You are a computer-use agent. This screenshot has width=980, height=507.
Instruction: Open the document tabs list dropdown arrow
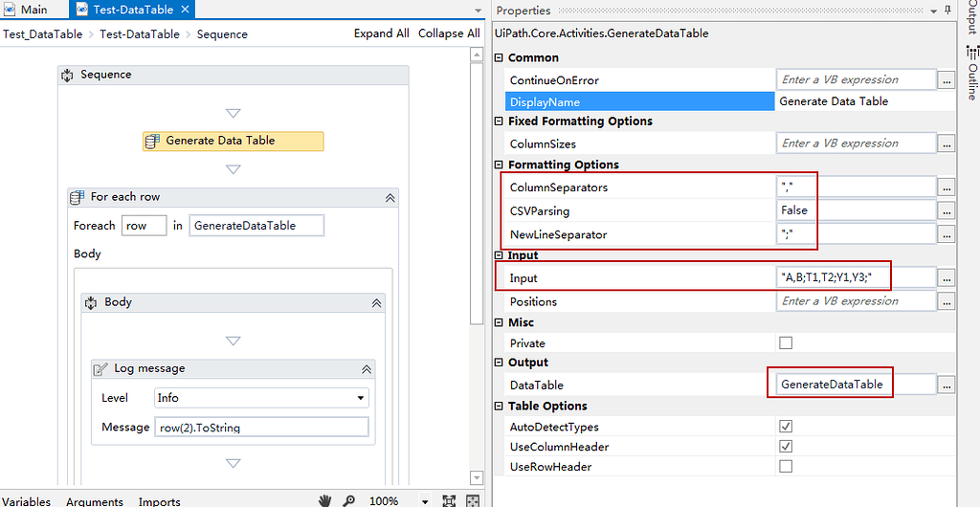[479, 11]
